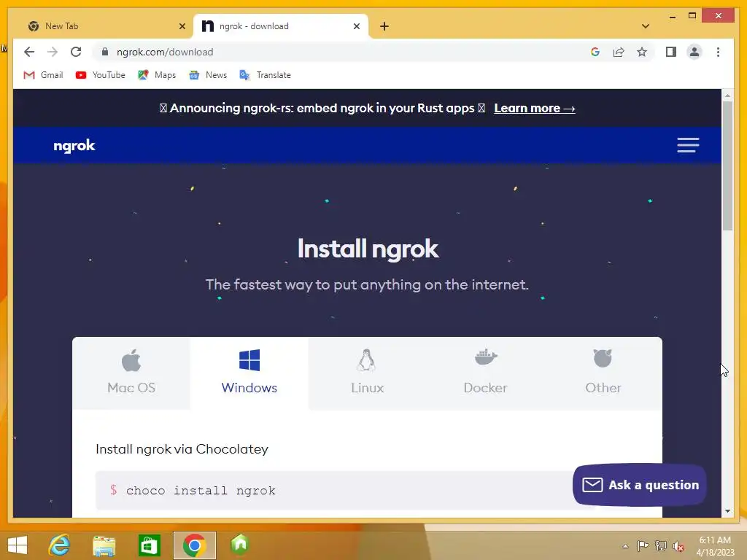747x560 pixels.
Task: Select the Linux install tab
Action: (x=368, y=373)
